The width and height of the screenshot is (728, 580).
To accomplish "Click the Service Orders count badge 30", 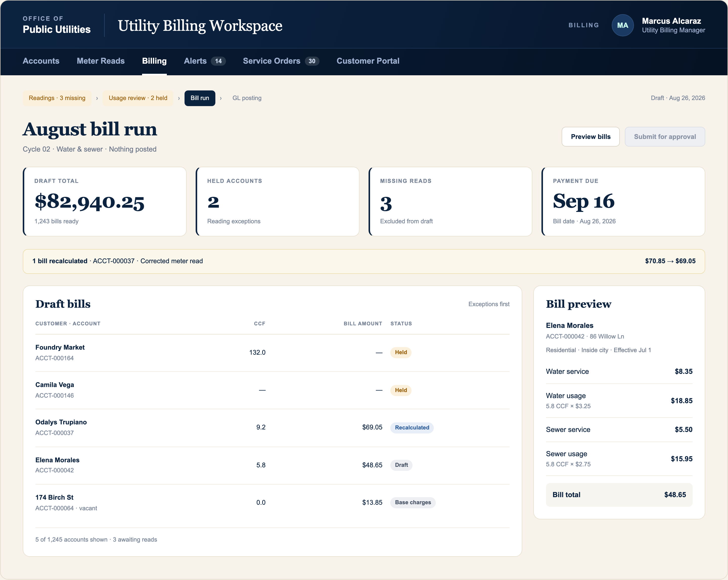I will click(312, 61).
